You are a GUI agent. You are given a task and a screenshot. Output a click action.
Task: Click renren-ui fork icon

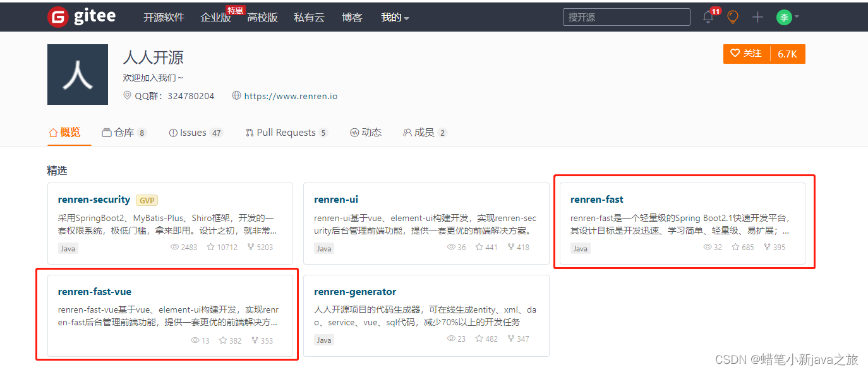click(511, 247)
